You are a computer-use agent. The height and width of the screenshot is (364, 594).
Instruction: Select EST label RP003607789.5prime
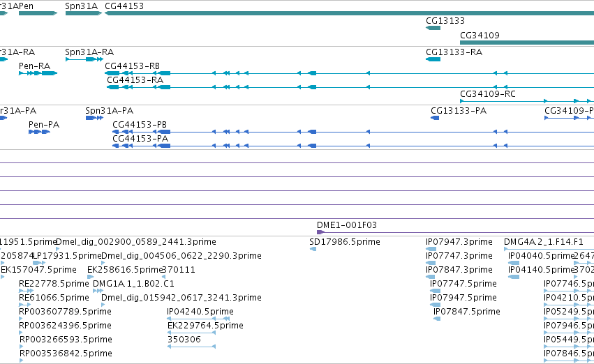coord(65,312)
